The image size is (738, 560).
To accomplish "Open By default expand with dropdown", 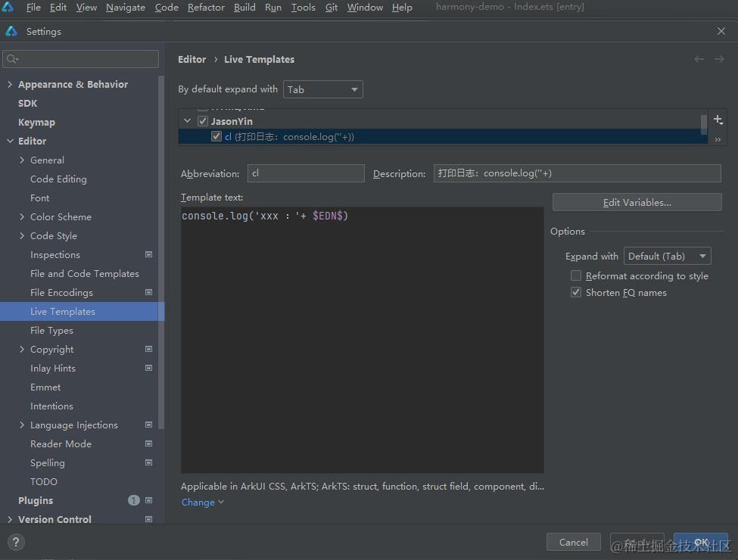I will (323, 89).
